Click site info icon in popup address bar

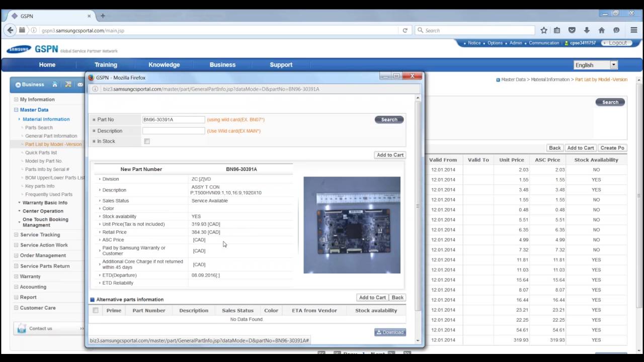[95, 89]
